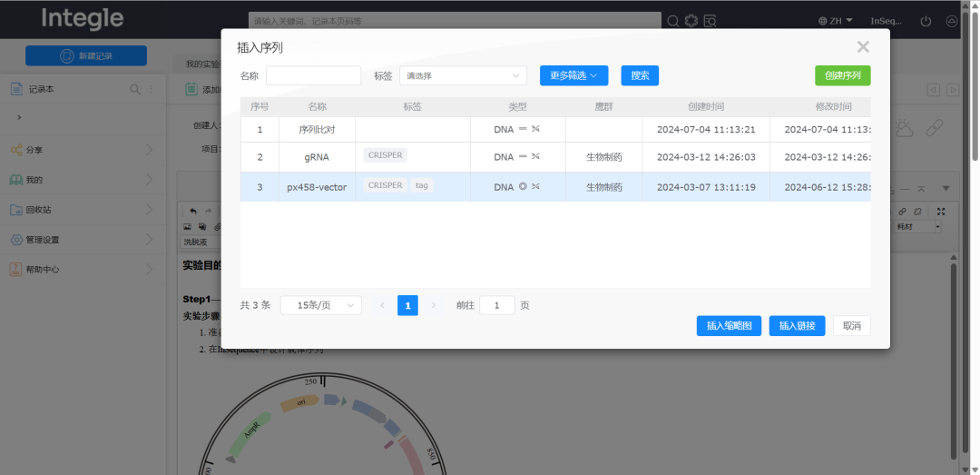Click the scissors icon in px458-vector row

click(535, 186)
